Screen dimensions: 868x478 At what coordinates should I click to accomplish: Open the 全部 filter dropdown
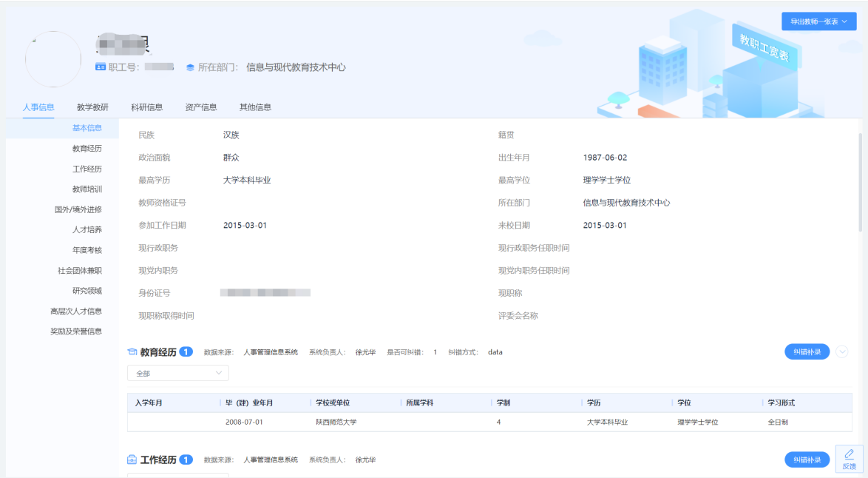click(x=178, y=374)
